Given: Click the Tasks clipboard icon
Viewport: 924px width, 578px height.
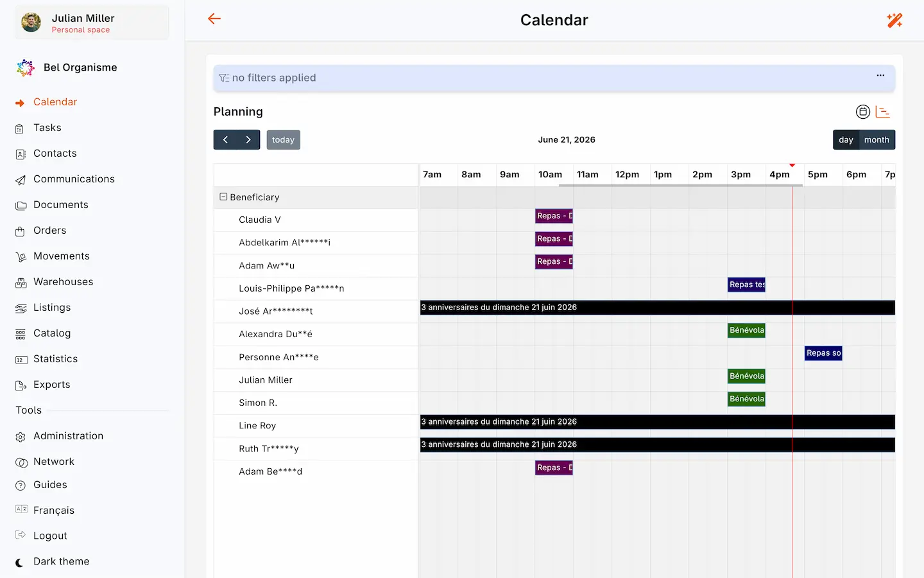Looking at the screenshot, I should point(20,128).
